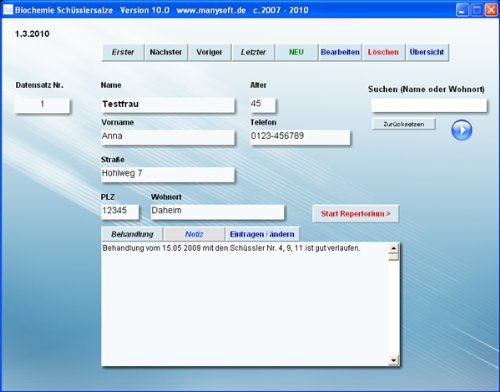
Task: Minimize the Biochemie Schüsslersalze window
Action: 462,10
